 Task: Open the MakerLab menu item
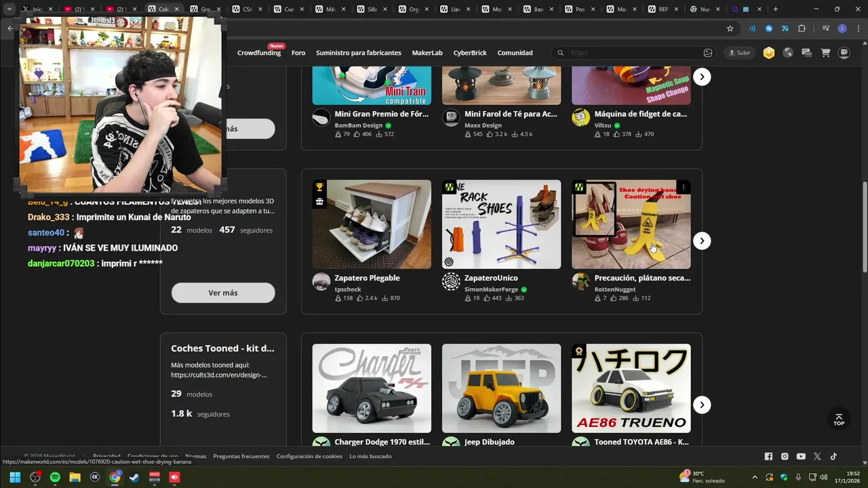[x=427, y=53]
